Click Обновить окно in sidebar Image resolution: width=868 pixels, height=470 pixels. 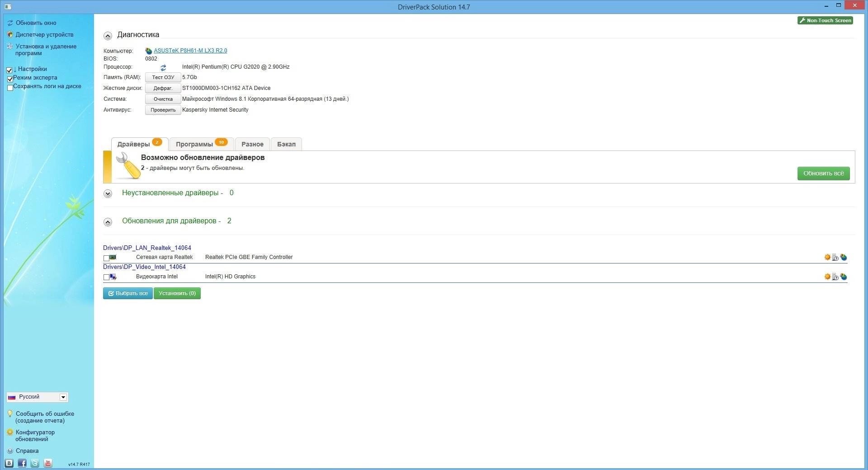[x=36, y=23]
